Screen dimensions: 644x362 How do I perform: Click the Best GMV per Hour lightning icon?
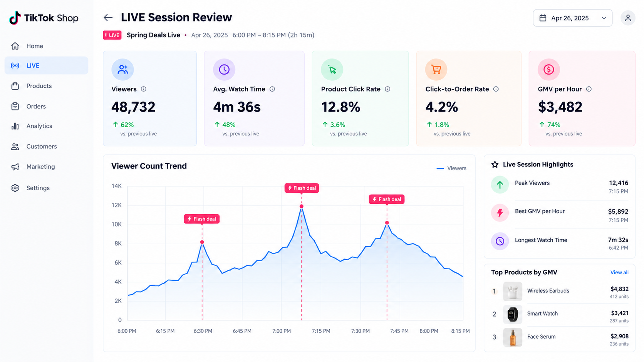(x=500, y=213)
